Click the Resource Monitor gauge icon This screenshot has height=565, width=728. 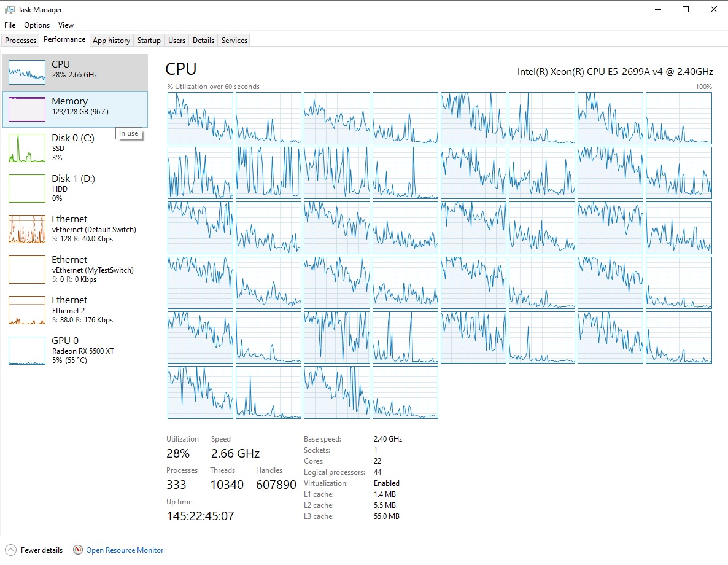coord(78,550)
